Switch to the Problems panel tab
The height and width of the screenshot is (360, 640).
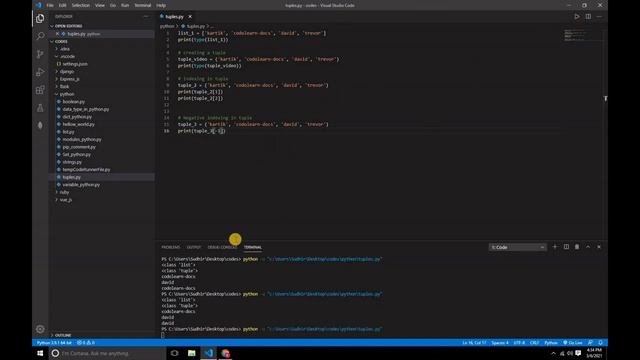pos(171,247)
